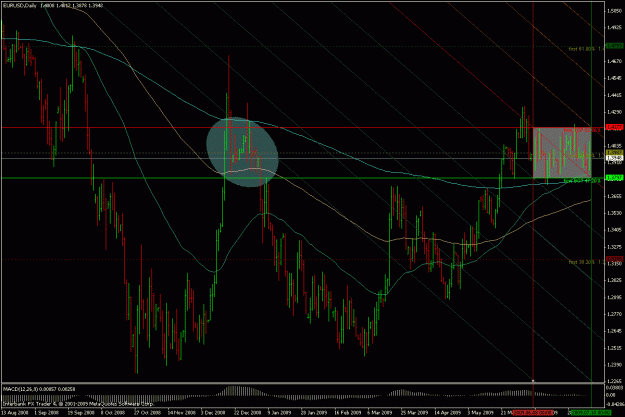625x417 pixels.
Task: Click the 1.2770 price axis label
Action: click(614, 314)
